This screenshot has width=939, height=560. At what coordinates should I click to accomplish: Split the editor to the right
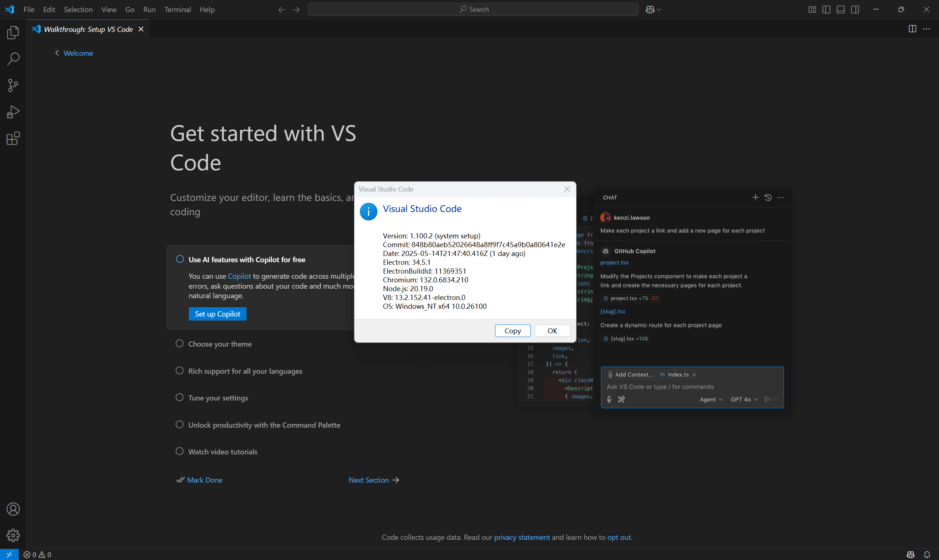913,29
